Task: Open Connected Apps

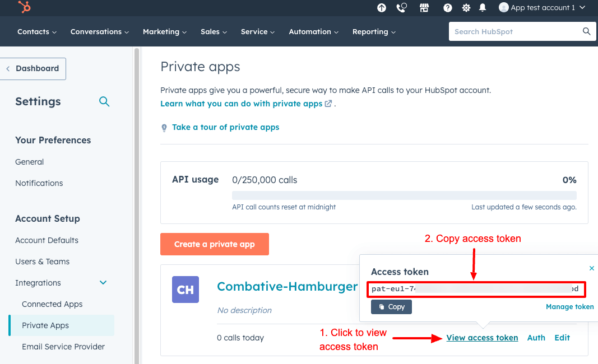Action: click(x=52, y=304)
